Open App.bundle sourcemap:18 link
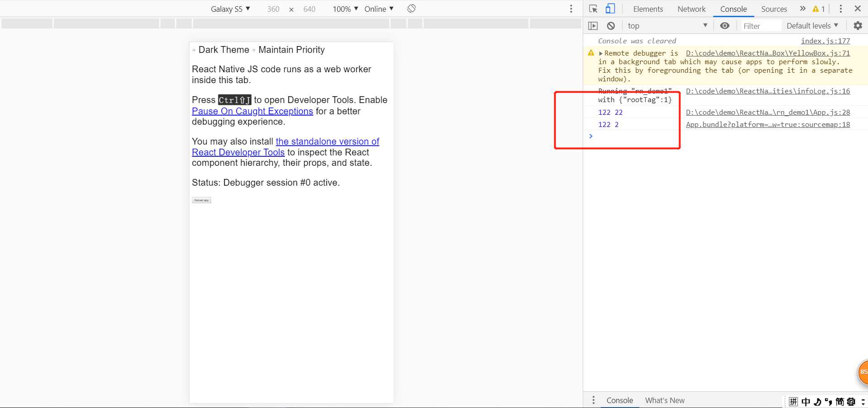Screen dimensions: 868x408 tap(768, 125)
